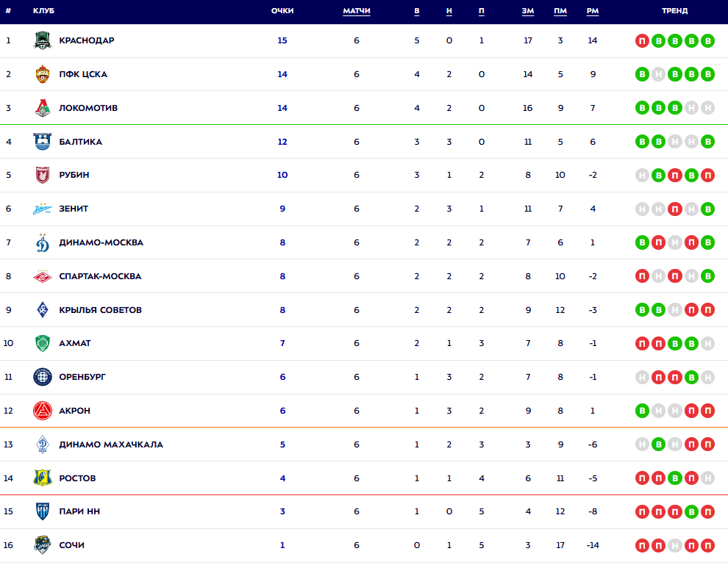This screenshot has height=565, width=728.
Task: Open the Динамо Махачкала team link
Action: click(x=111, y=445)
